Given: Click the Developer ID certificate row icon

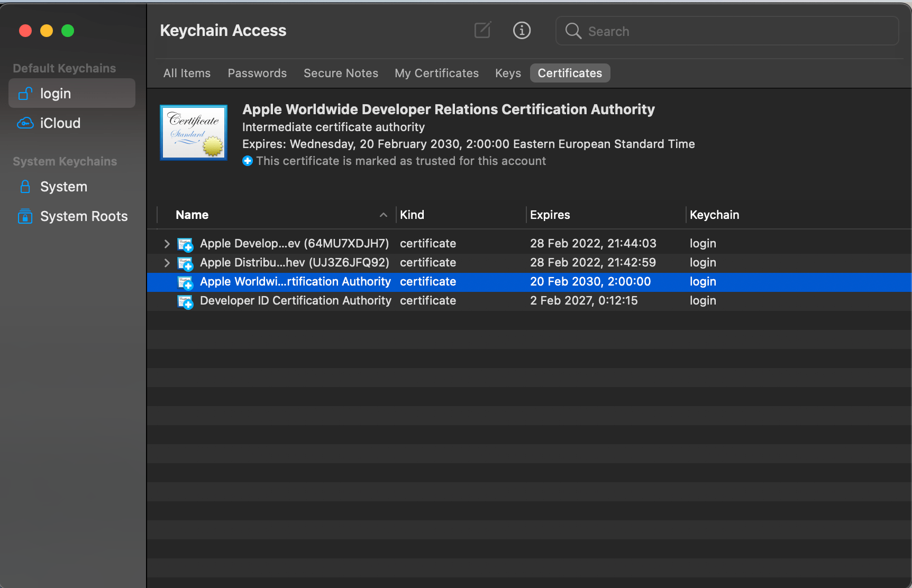Looking at the screenshot, I should pyautogui.click(x=185, y=301).
